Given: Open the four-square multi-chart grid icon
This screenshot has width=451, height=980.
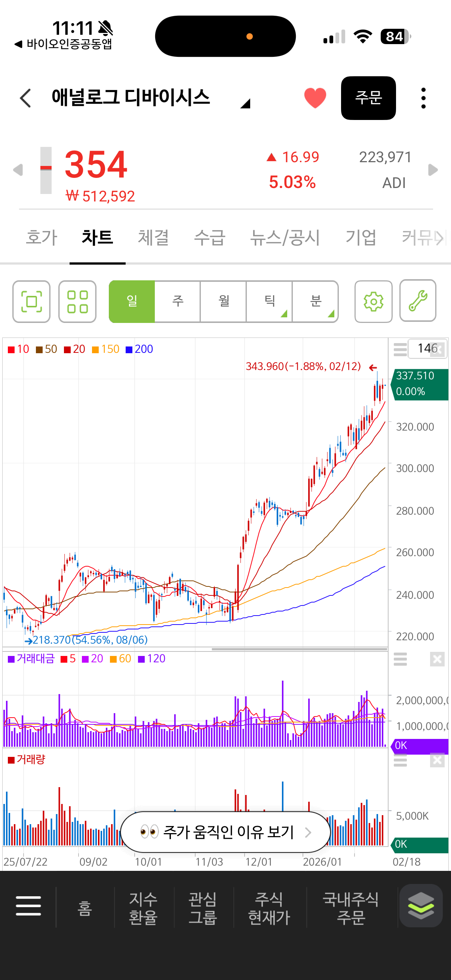Looking at the screenshot, I should click(x=77, y=302).
